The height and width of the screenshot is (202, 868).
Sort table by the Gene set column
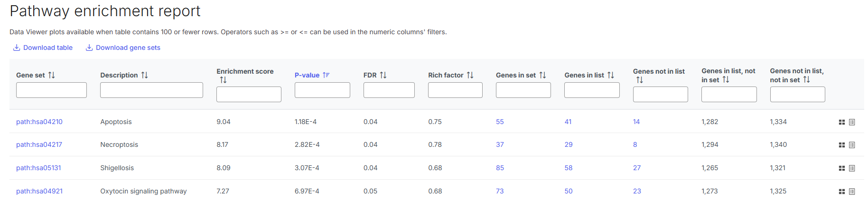(x=52, y=75)
